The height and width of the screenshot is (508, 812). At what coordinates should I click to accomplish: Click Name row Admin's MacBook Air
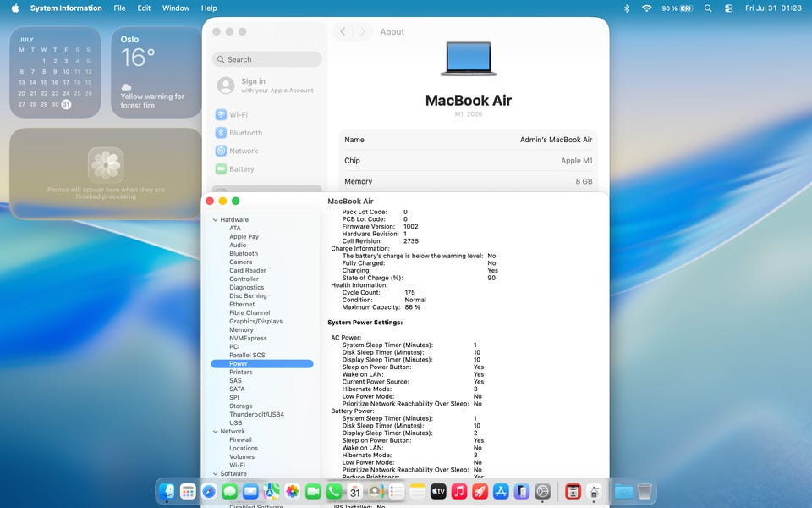pyautogui.click(x=468, y=140)
